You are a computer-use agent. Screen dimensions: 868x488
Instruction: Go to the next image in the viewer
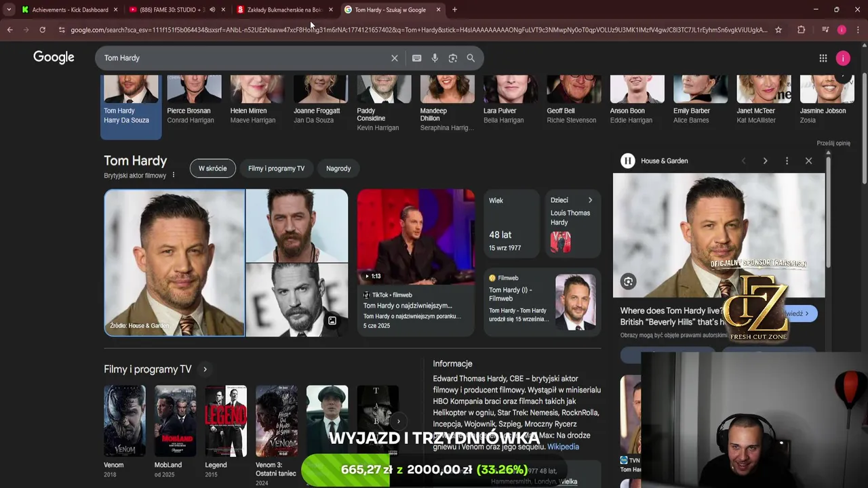(x=765, y=161)
